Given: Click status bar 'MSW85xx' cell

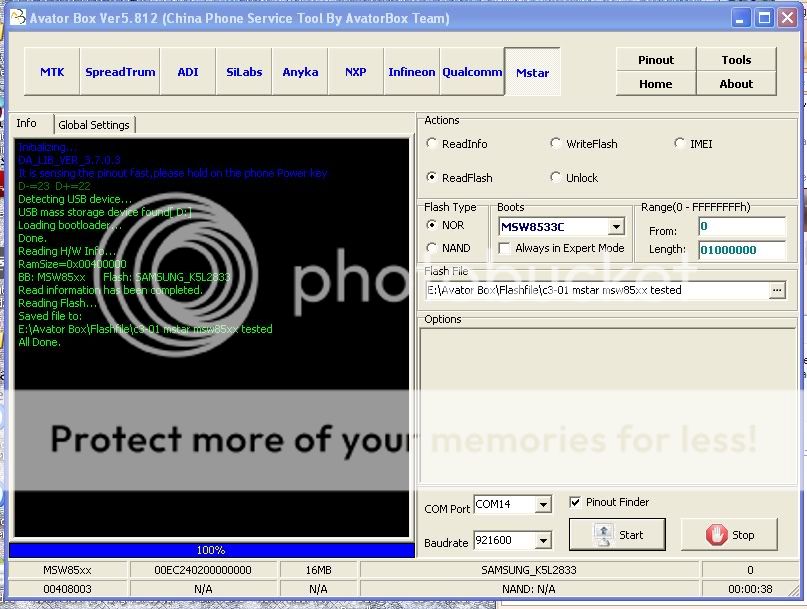Looking at the screenshot, I should (x=67, y=570).
